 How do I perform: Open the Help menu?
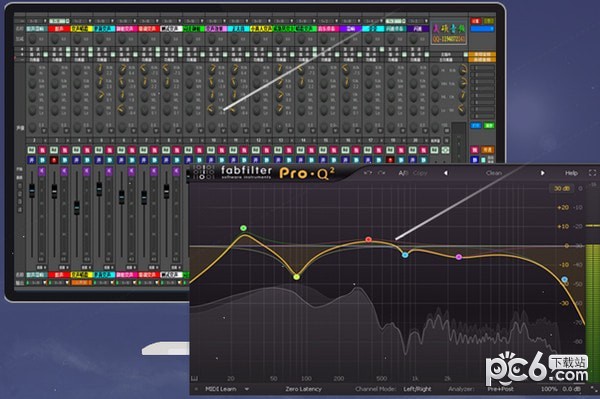click(571, 173)
